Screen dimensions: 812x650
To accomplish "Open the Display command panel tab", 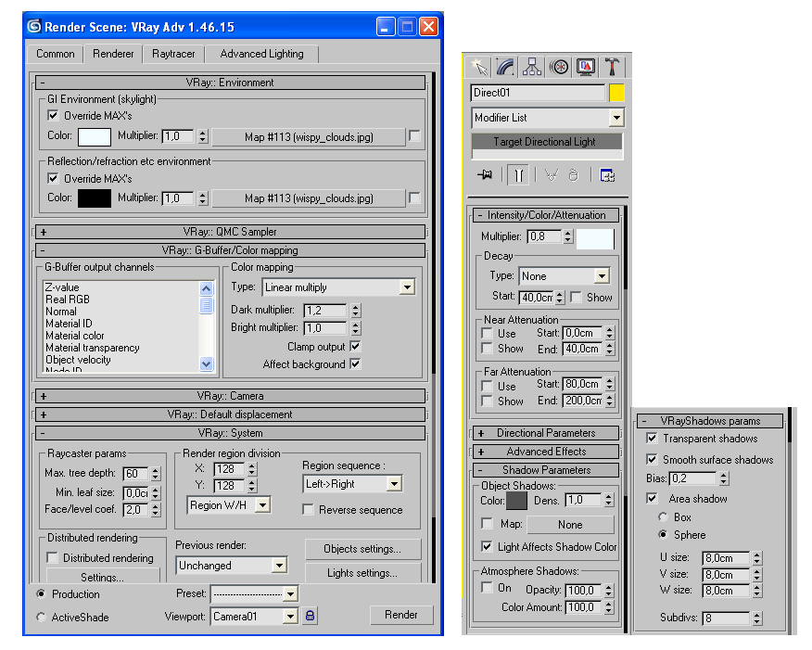I will click(586, 67).
